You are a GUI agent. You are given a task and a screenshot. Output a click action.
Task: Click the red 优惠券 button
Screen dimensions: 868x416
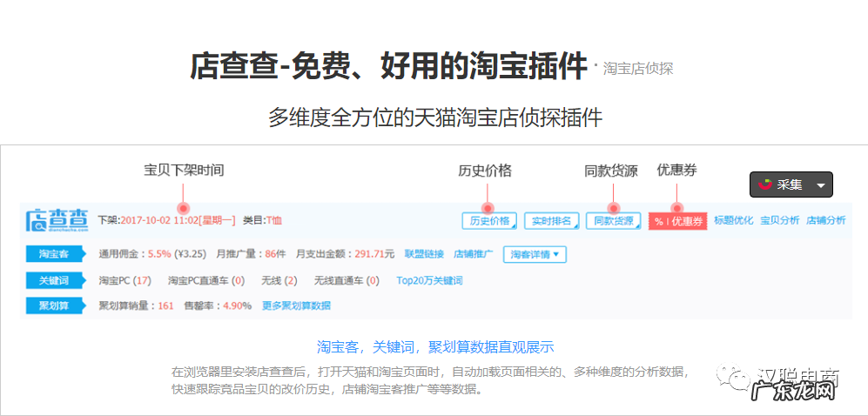pos(678,221)
